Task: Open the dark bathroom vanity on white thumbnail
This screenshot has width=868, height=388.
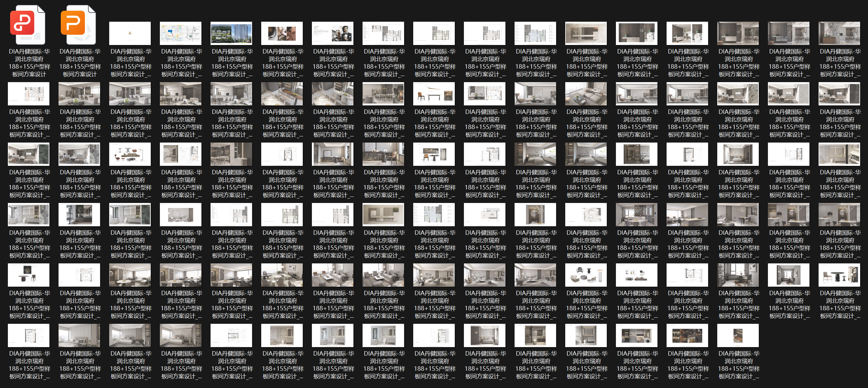Action: tap(79, 215)
